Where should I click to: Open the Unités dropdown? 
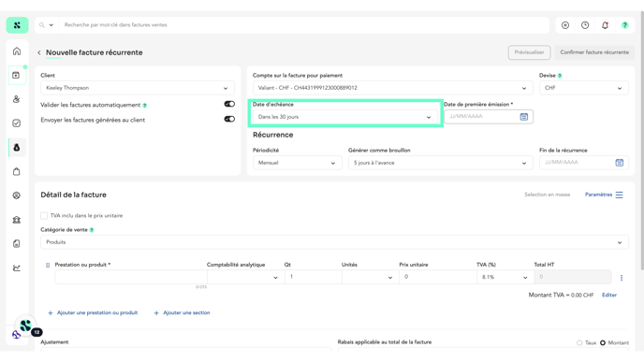pos(370,277)
